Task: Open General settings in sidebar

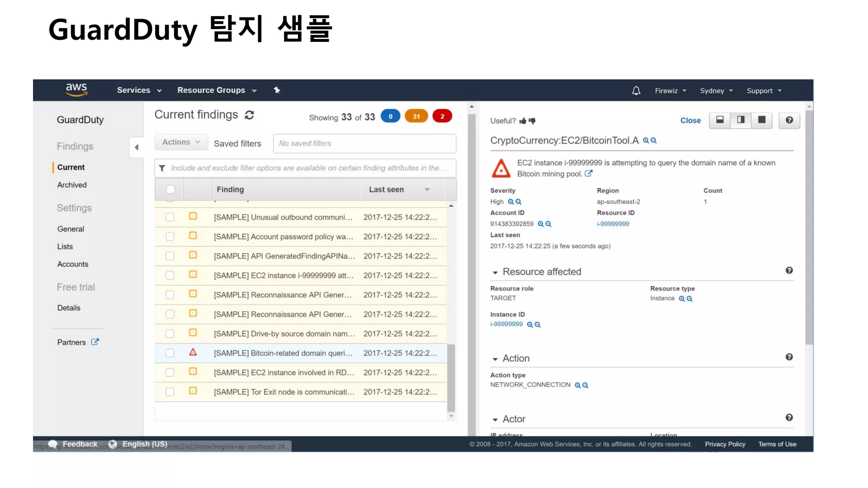Action: (x=70, y=229)
